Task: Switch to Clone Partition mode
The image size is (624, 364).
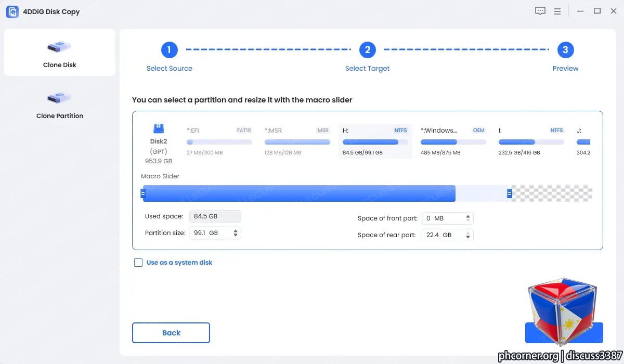Action: 60,104
